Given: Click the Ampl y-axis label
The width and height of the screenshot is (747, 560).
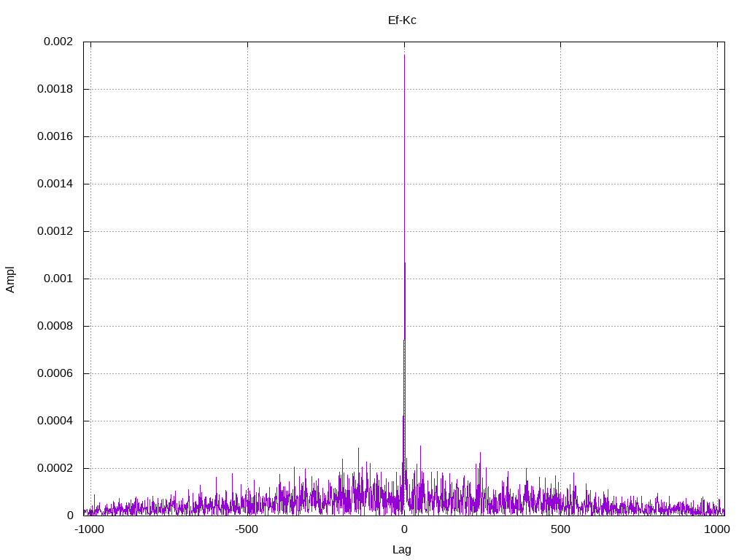Looking at the screenshot, I should tap(10, 279).
